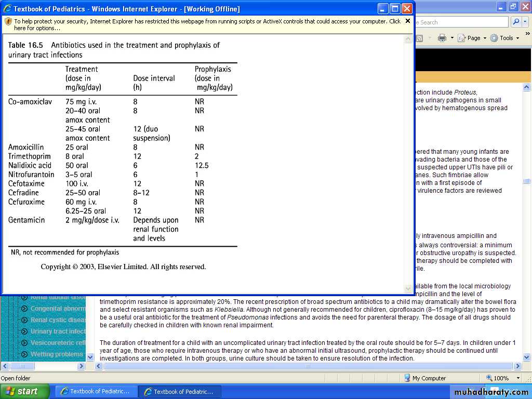Click the Windows Start button
This screenshot has width=532, height=399.
(x=24, y=391)
